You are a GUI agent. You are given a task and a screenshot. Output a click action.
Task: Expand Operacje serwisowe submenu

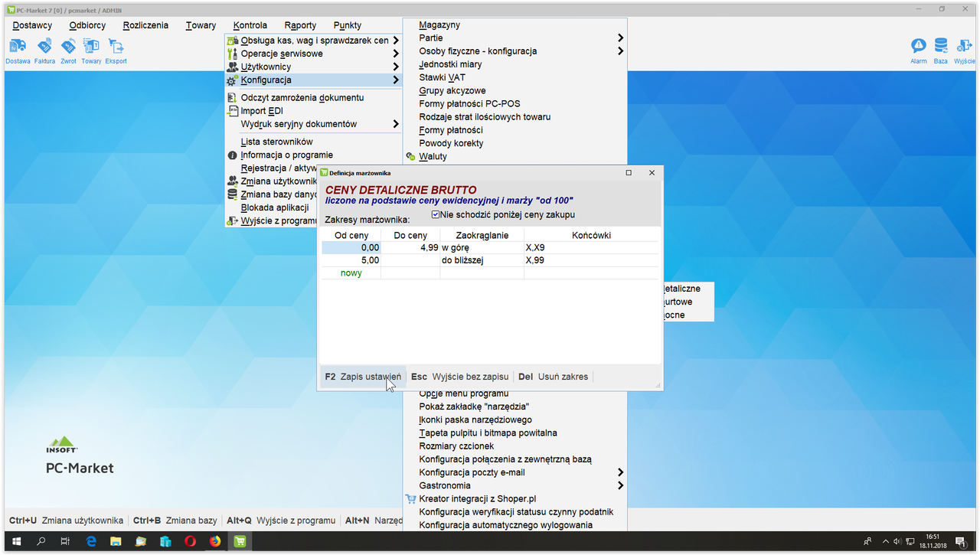[313, 54]
